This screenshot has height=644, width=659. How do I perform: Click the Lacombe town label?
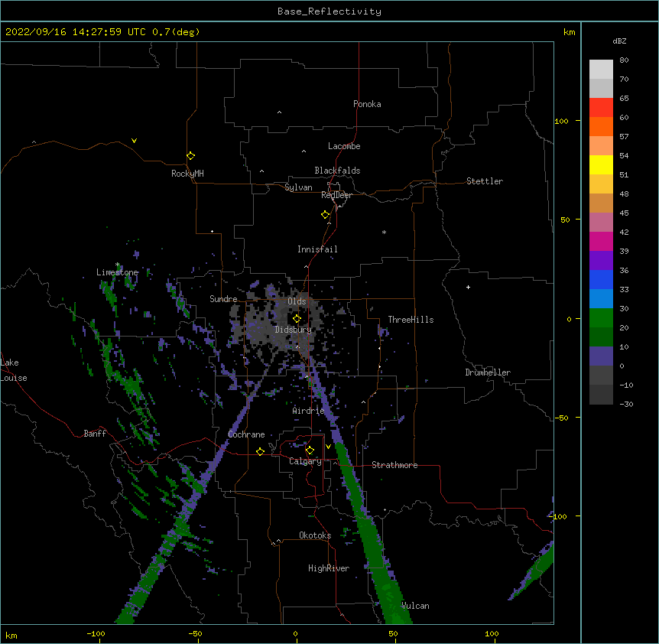click(344, 146)
